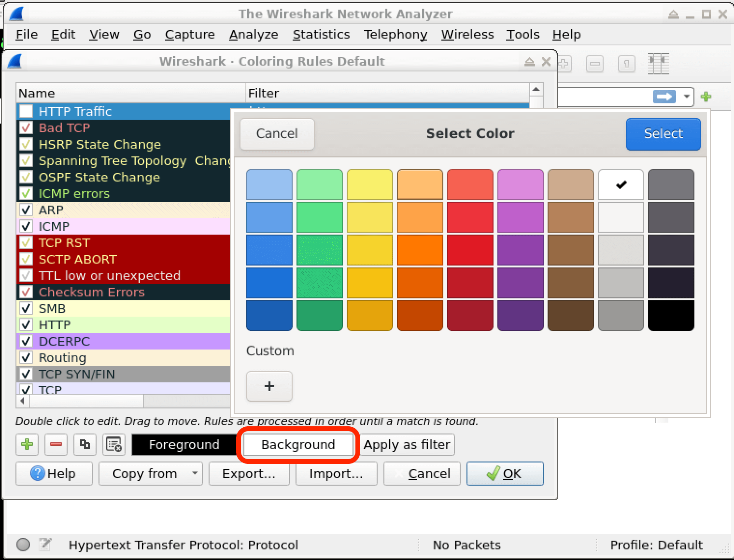The height and width of the screenshot is (560, 734).
Task: Add a new coloring rule with green plus
Action: [x=27, y=444]
